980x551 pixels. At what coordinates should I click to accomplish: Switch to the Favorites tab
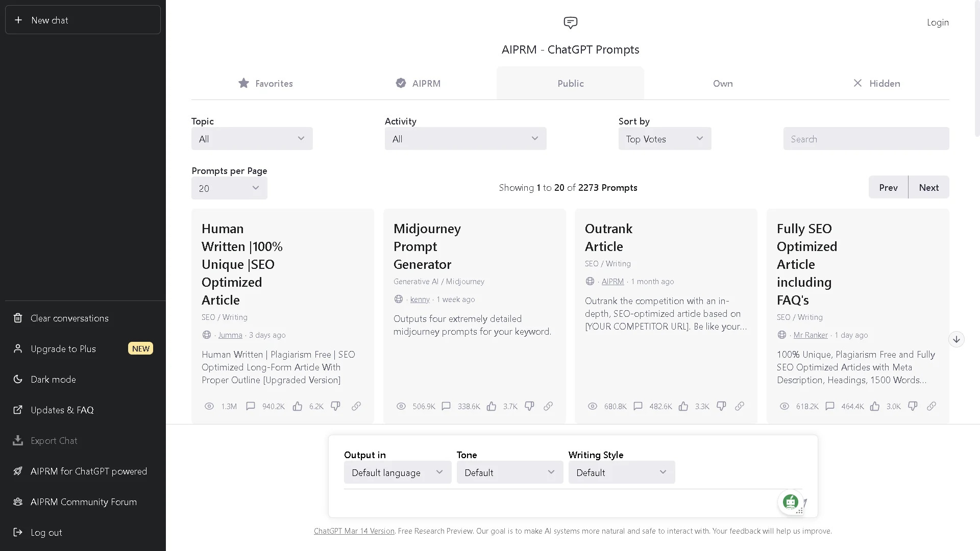tap(265, 83)
